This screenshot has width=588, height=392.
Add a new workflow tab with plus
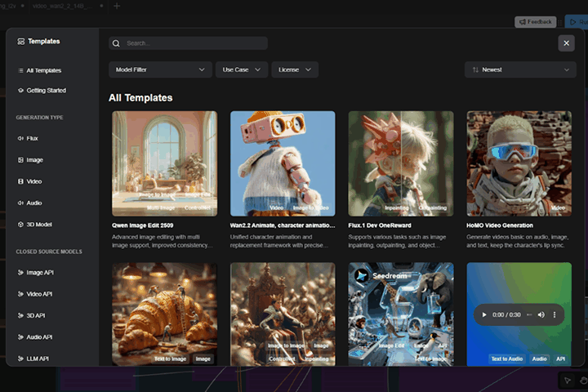(117, 6)
